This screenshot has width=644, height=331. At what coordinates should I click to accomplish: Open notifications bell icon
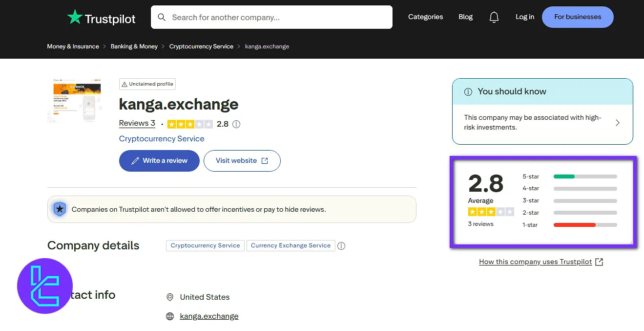[494, 17]
